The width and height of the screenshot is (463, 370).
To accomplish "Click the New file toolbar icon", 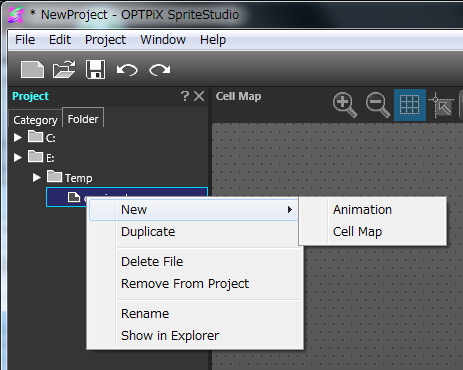I will (32, 70).
